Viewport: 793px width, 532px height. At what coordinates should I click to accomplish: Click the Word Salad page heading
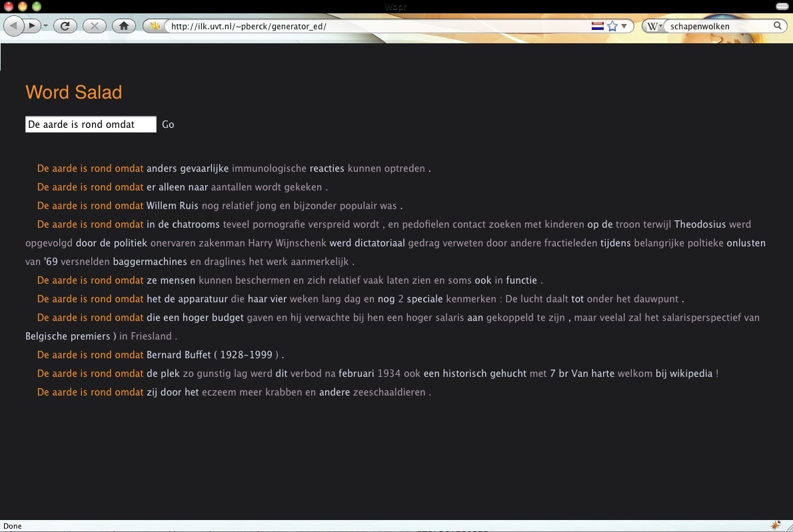[x=73, y=93]
